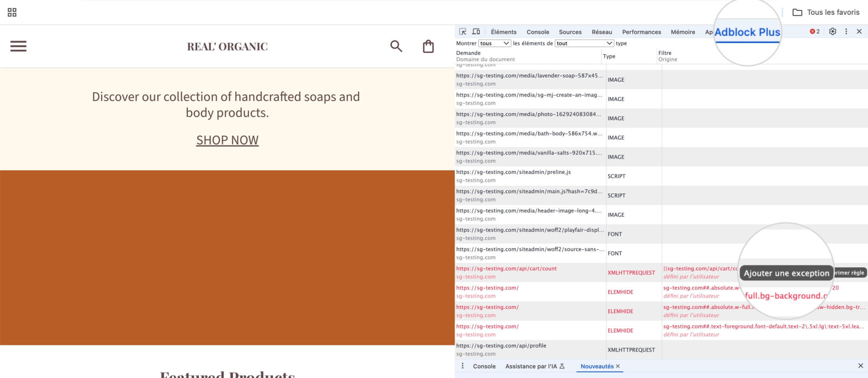Open the 'tout' type filter dropdown
This screenshot has width=868, height=378.
click(584, 43)
